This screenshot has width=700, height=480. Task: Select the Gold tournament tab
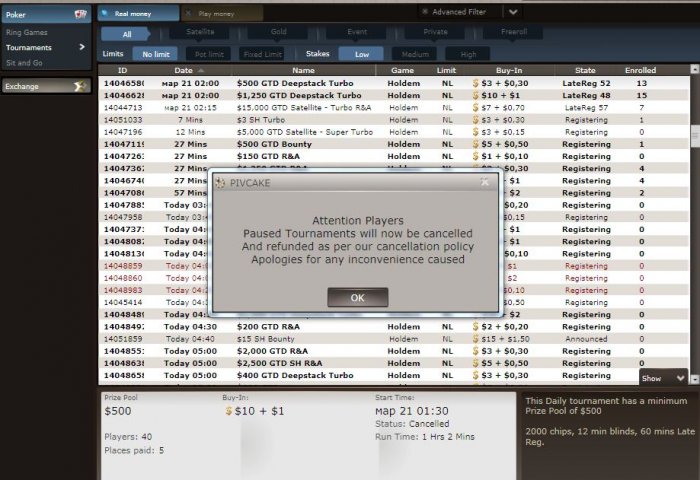[278, 32]
